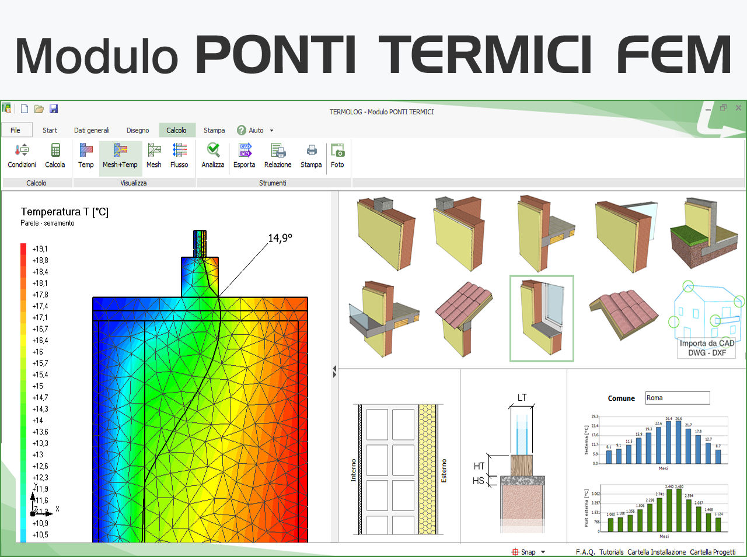Screen dimensions: 747x560
Task: Open the Tutorials link
Action: [610, 552]
